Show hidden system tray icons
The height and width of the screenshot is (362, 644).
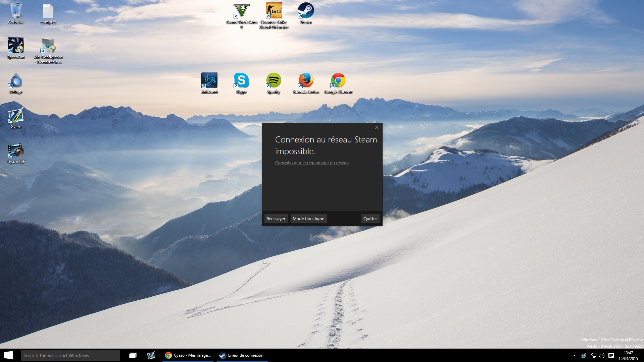coord(575,356)
